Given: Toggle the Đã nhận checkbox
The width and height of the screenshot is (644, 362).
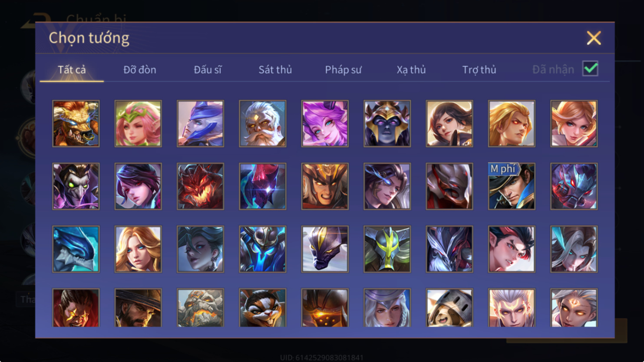Looking at the screenshot, I should click(x=590, y=69).
